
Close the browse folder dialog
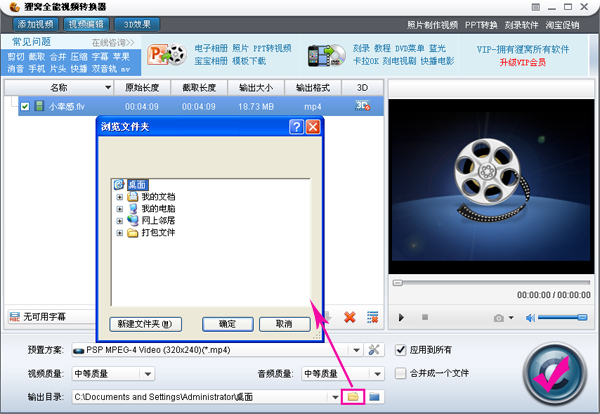[x=313, y=127]
